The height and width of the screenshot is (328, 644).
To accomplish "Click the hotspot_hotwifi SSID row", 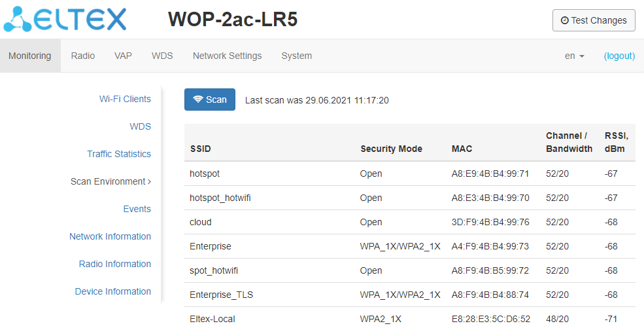I will [x=220, y=198].
